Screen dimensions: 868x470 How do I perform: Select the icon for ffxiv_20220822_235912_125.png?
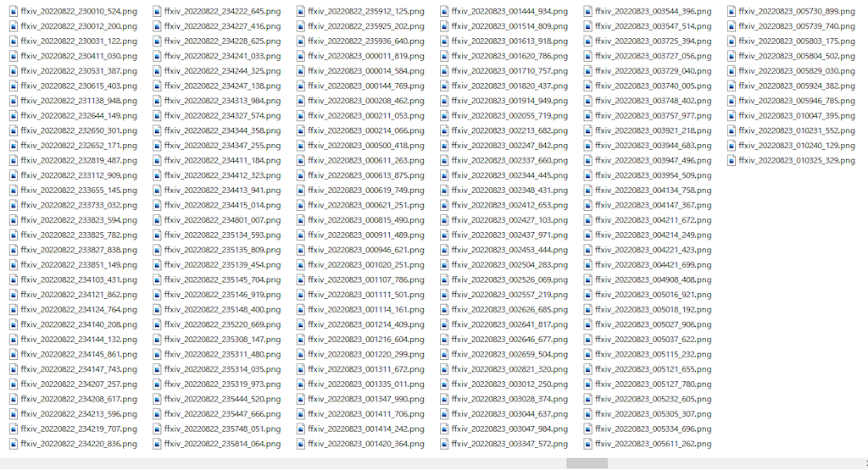301,11
